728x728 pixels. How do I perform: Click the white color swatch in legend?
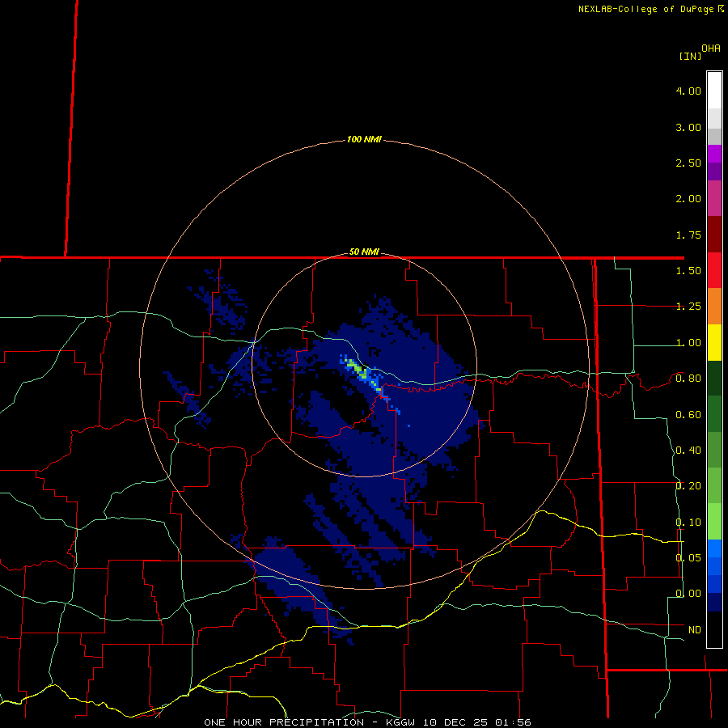click(x=714, y=91)
